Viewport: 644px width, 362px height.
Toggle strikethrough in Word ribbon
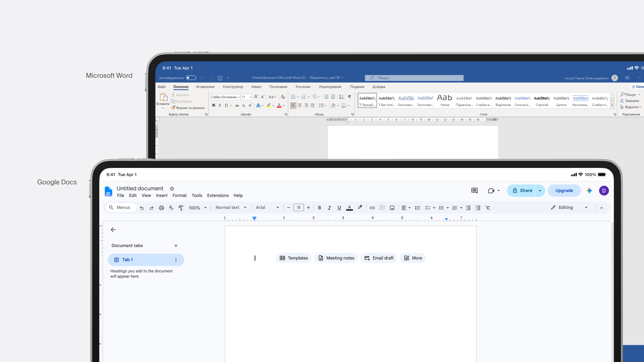point(237,106)
